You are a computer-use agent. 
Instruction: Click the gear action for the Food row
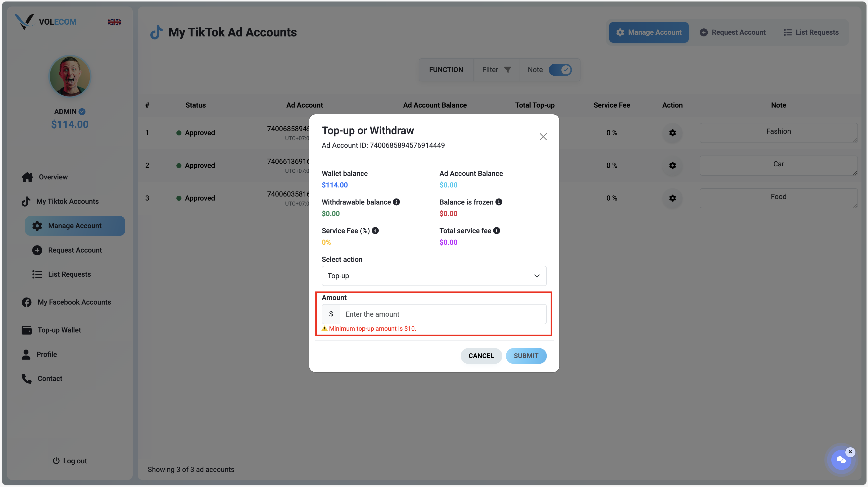coord(672,198)
